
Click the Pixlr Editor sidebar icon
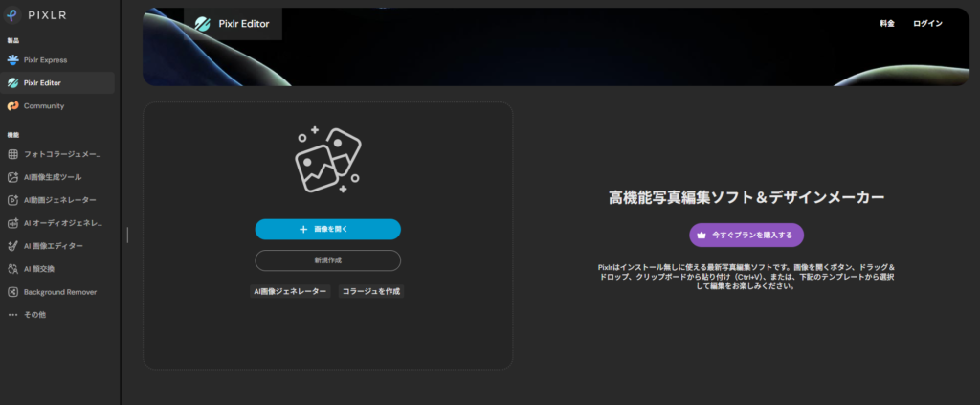[x=12, y=83]
